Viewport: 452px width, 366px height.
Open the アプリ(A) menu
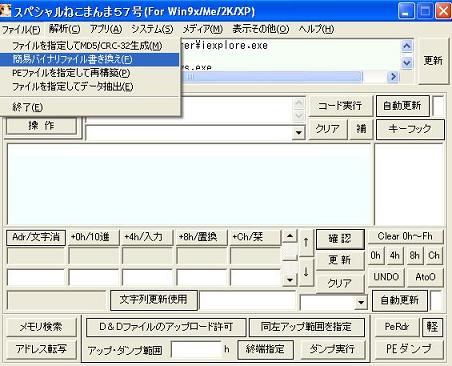[x=106, y=29]
